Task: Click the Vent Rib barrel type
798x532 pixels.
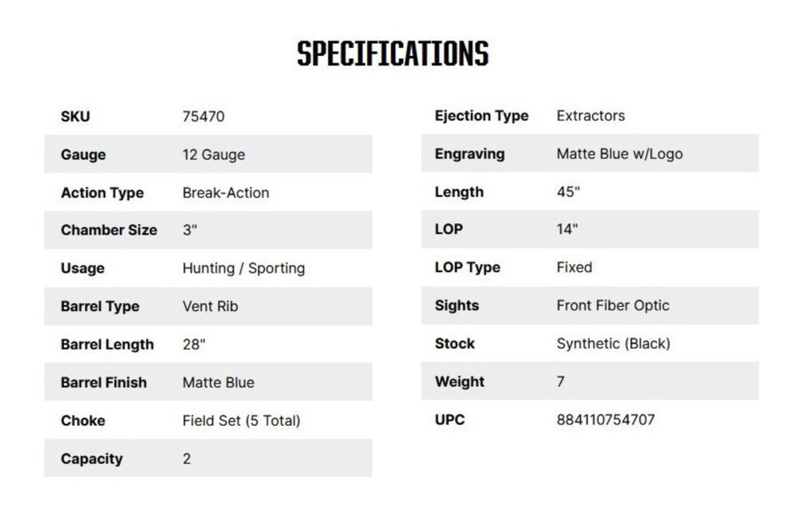Action: (x=210, y=306)
